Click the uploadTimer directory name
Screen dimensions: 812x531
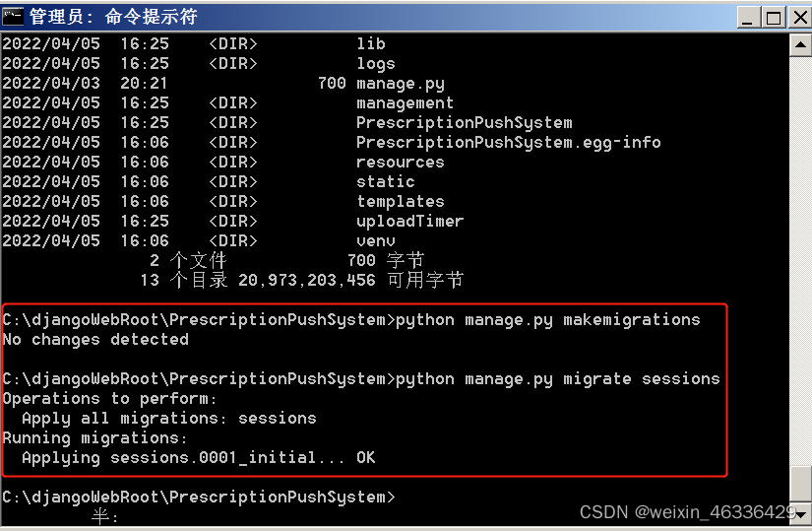pos(409,222)
